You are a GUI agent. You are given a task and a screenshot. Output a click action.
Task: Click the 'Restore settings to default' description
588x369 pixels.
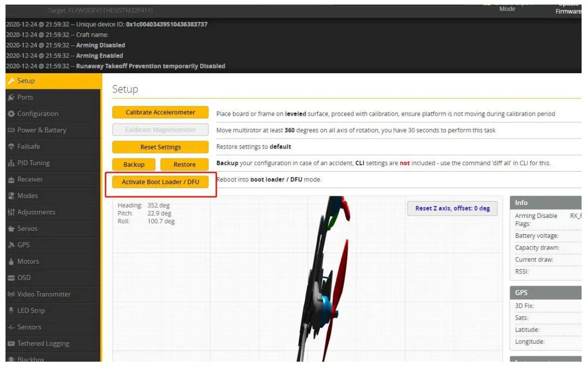[254, 147]
